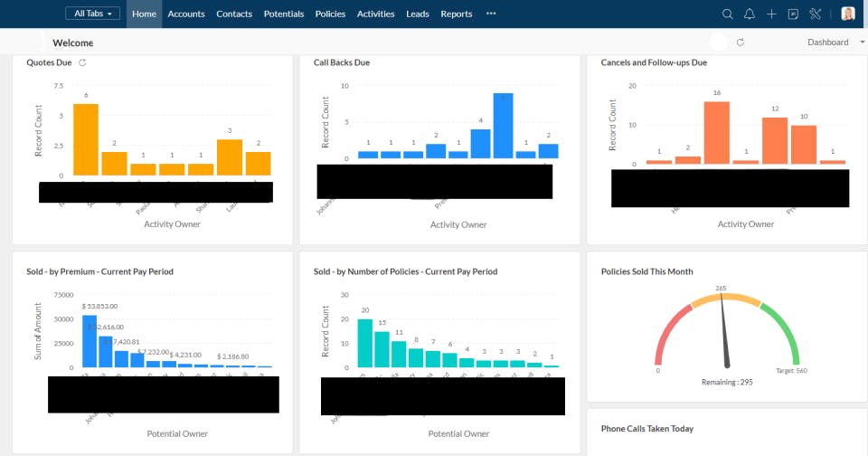The width and height of the screenshot is (868, 456).
Task: Click the dashboard refresh icon beside Dashboard
Action: coord(741,43)
